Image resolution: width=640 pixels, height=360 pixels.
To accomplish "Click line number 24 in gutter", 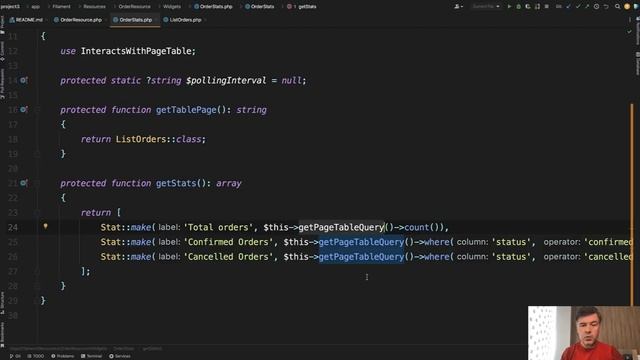I will tap(13, 227).
